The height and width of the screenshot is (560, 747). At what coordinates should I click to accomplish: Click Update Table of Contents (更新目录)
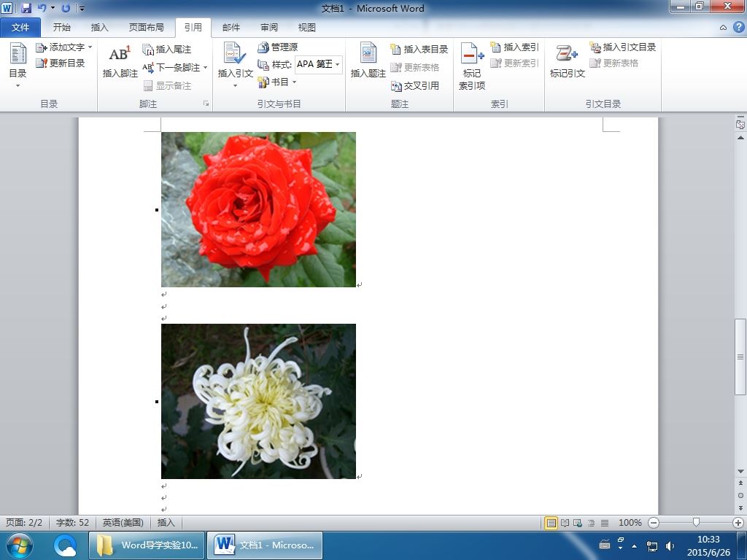(61, 63)
